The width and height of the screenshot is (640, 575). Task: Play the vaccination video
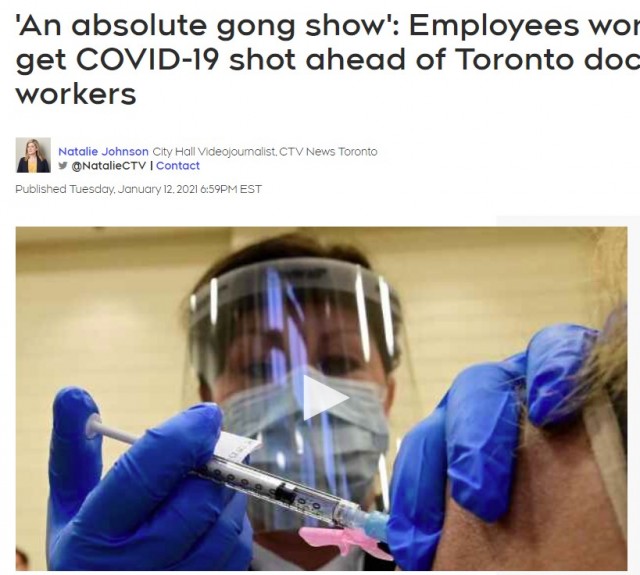point(326,397)
